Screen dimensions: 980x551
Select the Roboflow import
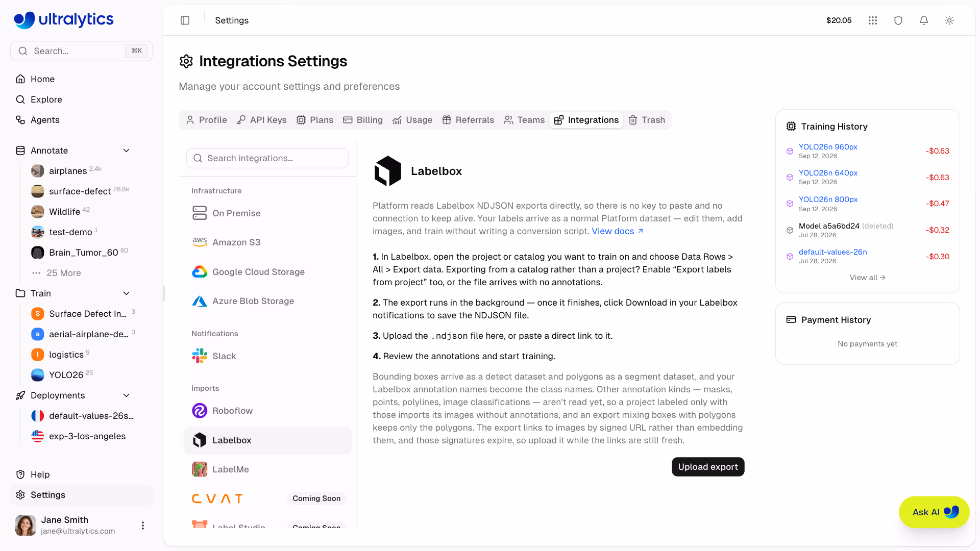267,411
